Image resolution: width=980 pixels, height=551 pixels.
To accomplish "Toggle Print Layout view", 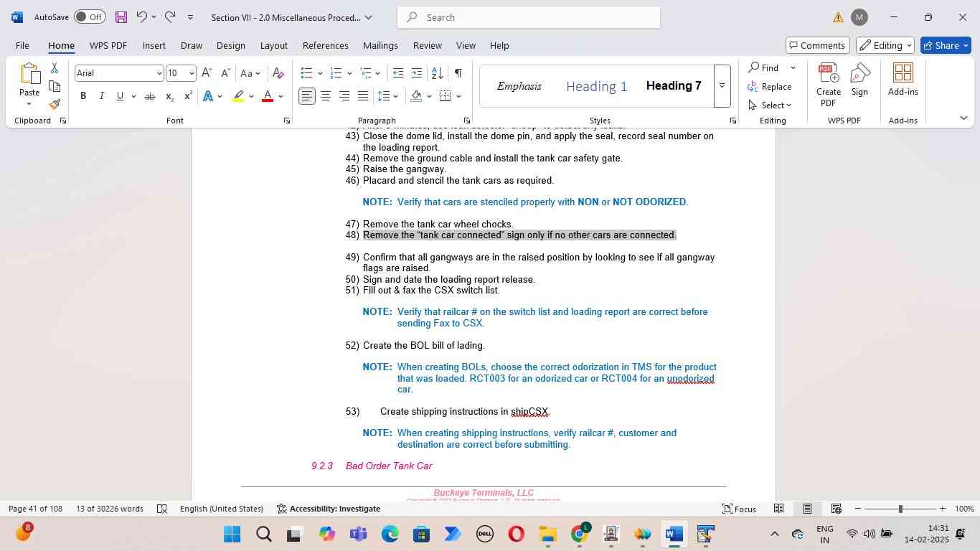I will pos(807,509).
